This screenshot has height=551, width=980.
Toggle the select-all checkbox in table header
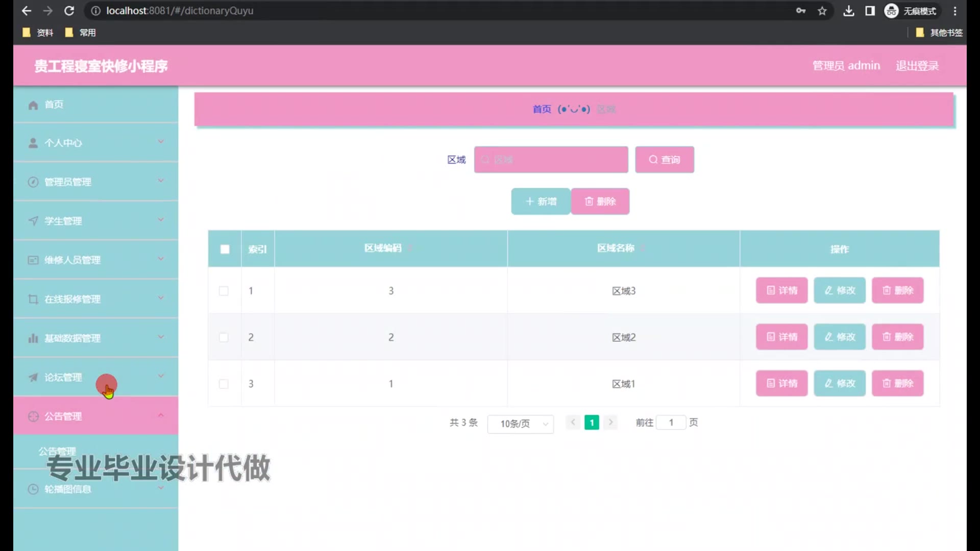click(225, 249)
